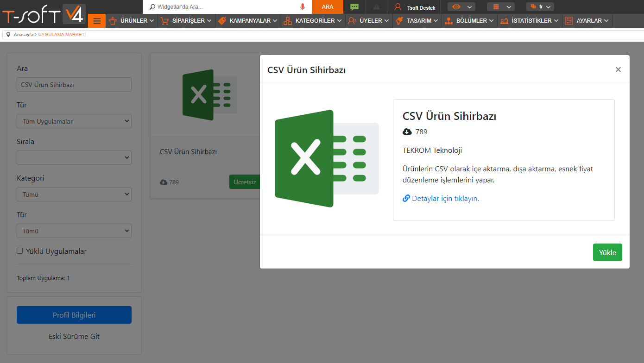Open the green chat messages icon

(x=354, y=7)
